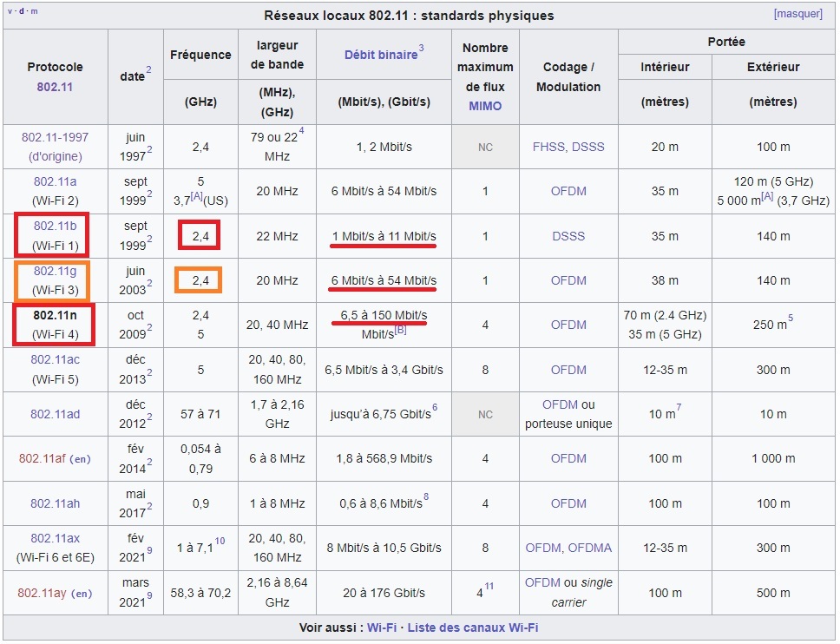Open the MIMO header link
The height and width of the screenshot is (644, 840).
(x=485, y=106)
